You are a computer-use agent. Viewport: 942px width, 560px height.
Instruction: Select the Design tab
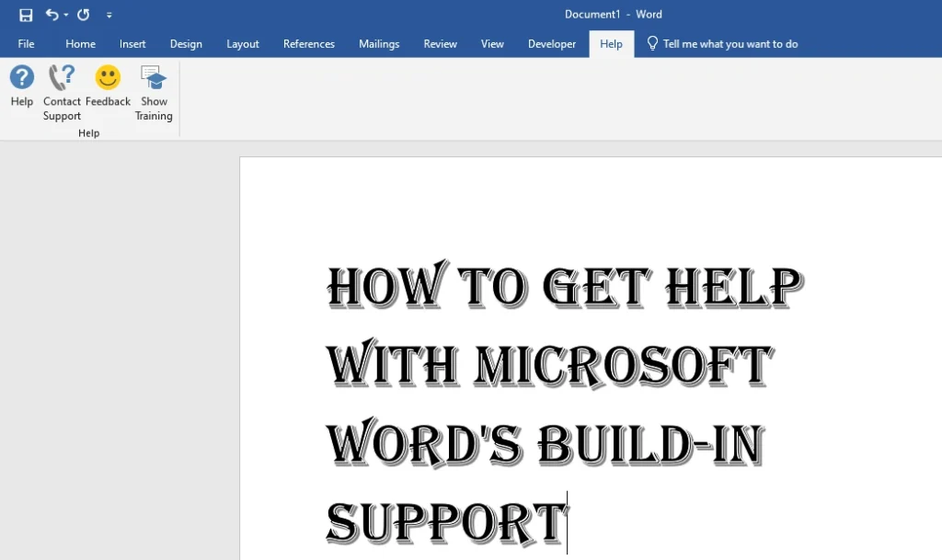point(186,43)
